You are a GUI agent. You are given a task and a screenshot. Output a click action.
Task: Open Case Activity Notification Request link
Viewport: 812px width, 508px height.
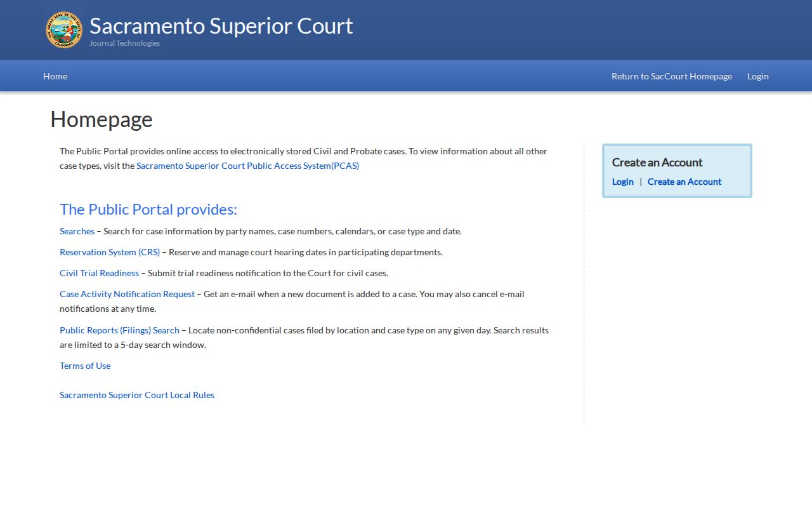coord(127,294)
